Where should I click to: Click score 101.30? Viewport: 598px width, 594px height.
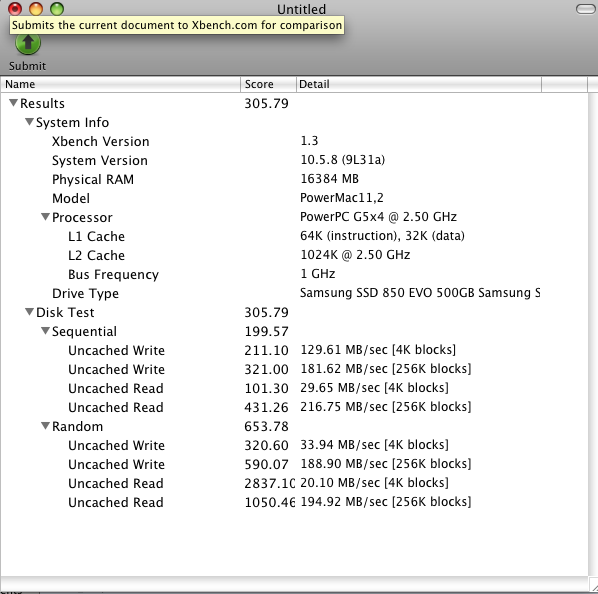[x=266, y=388]
